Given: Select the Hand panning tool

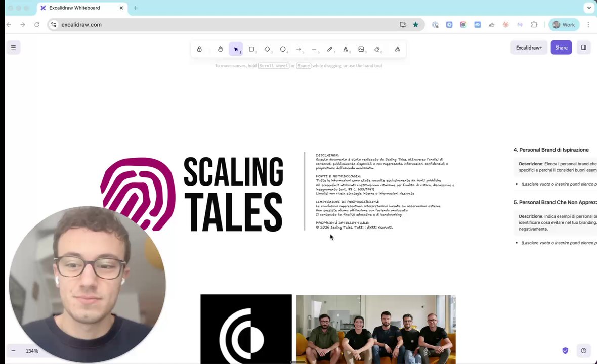Looking at the screenshot, I should click(x=220, y=49).
